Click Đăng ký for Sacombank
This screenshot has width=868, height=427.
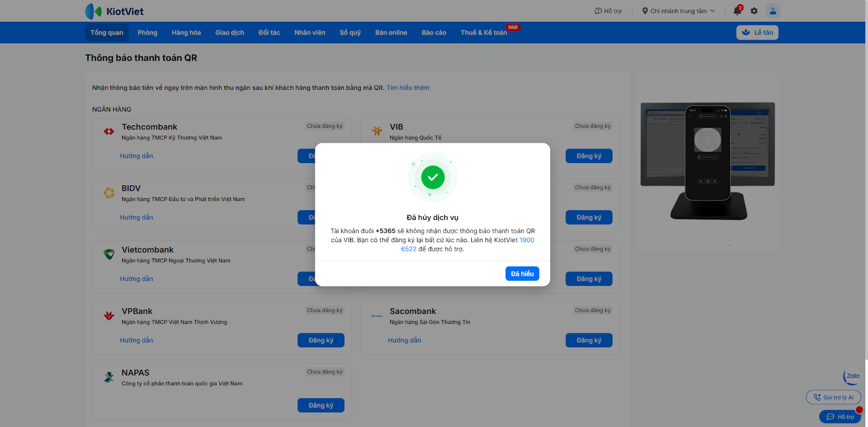tap(589, 340)
